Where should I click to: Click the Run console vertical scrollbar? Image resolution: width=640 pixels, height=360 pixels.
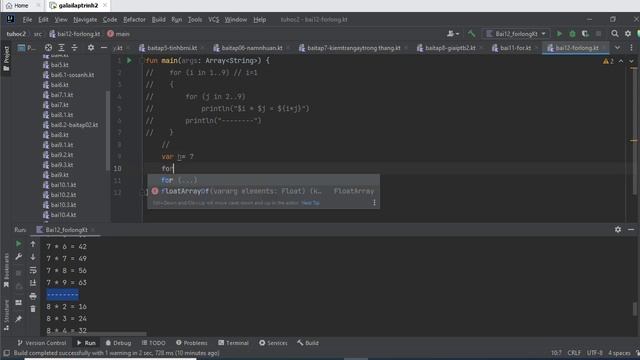[x=635, y=309]
